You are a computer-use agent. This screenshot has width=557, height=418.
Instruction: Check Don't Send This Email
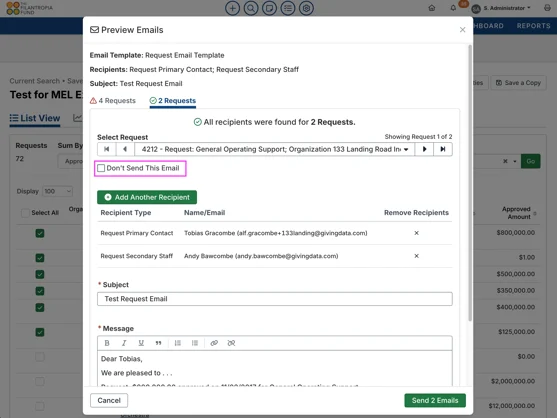click(x=101, y=168)
